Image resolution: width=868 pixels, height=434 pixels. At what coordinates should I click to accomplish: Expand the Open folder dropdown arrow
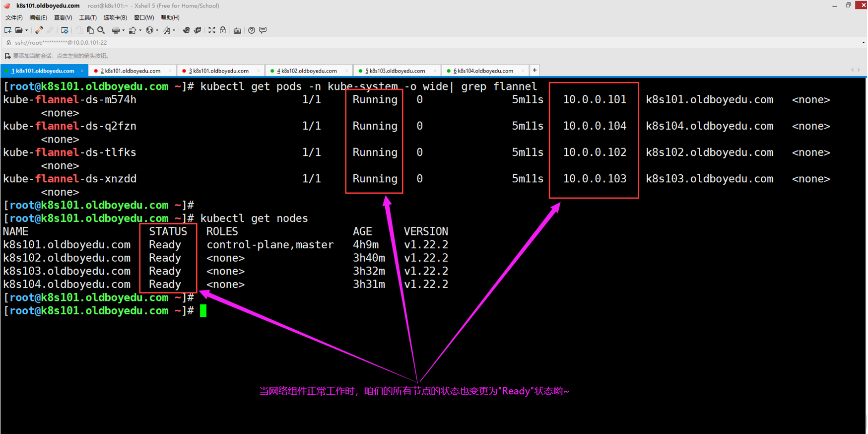[27, 30]
